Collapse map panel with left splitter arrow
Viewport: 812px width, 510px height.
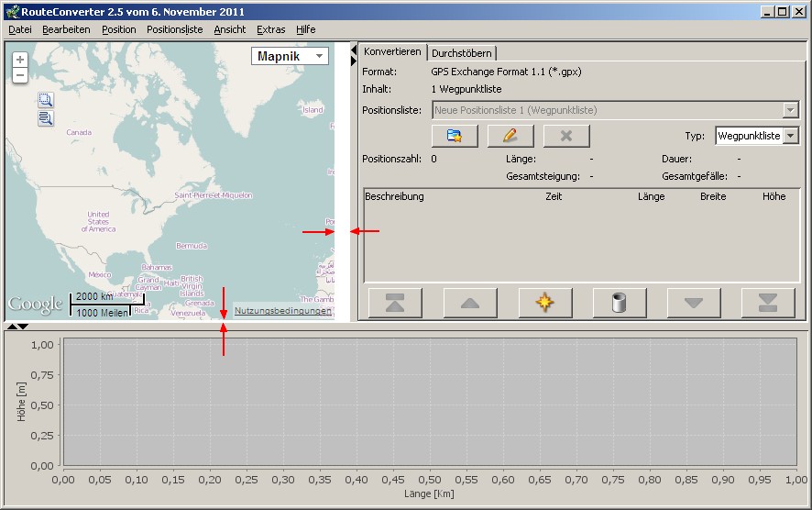(354, 49)
